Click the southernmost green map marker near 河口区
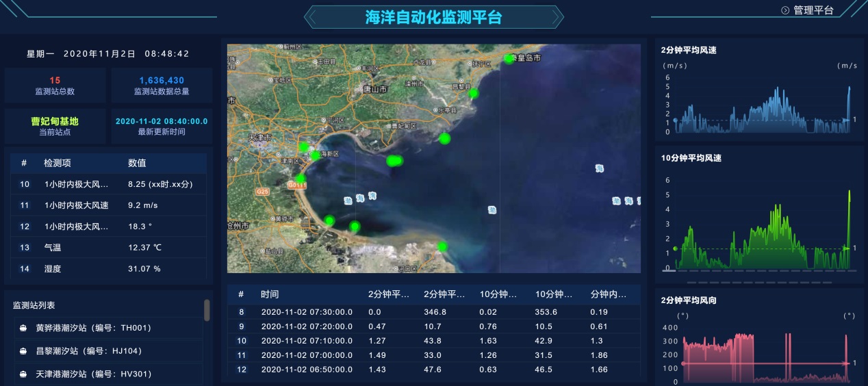868x386 pixels. point(442,246)
